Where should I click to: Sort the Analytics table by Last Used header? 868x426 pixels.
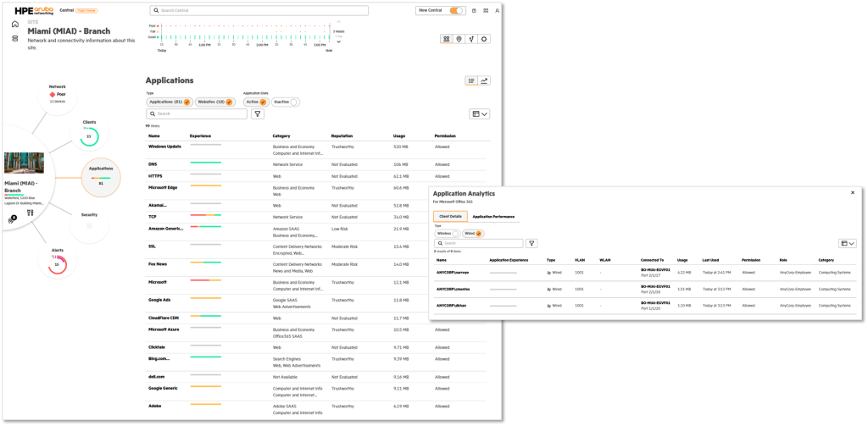click(711, 259)
